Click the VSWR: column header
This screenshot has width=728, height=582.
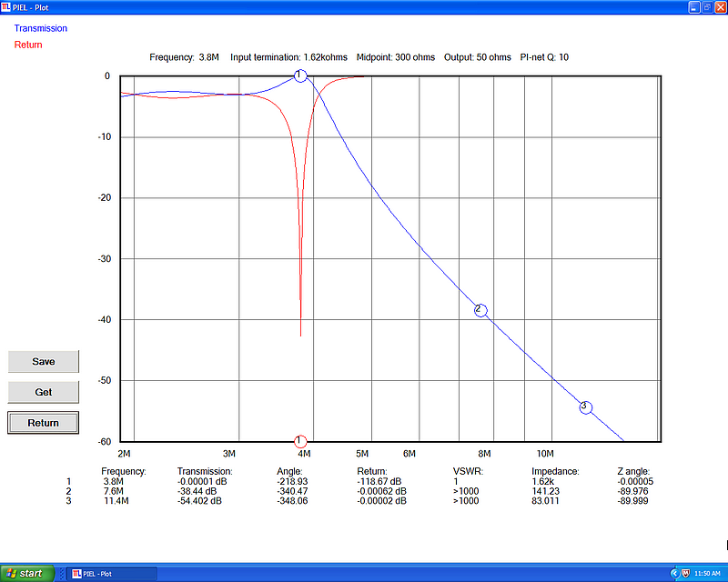point(468,471)
